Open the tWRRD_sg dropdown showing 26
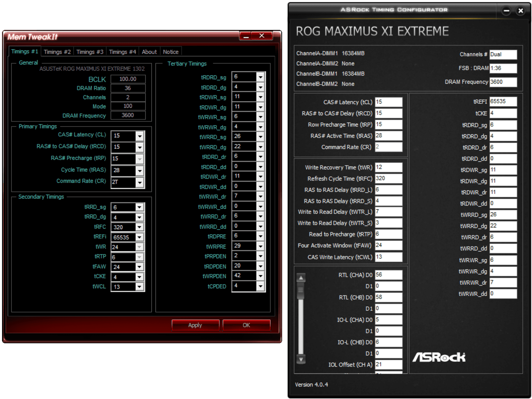Viewport: 532px width, 399px height. pyautogui.click(x=260, y=137)
